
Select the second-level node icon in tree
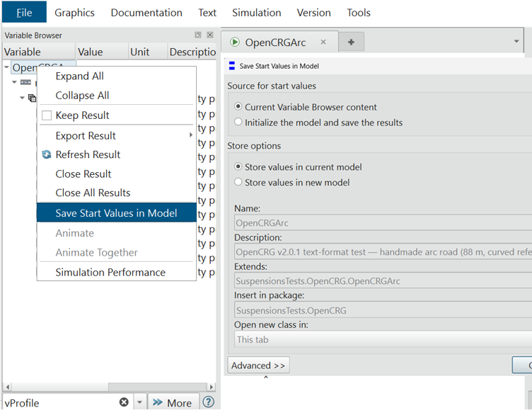25,82
